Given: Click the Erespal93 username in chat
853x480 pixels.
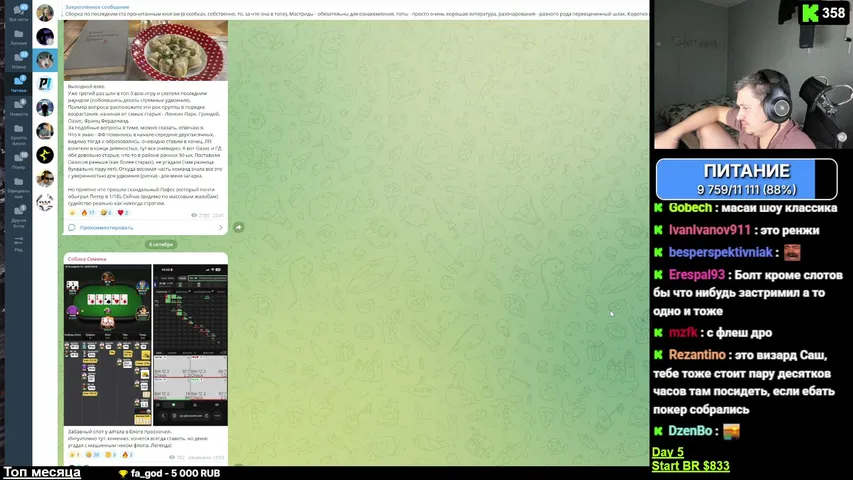Looking at the screenshot, I should pos(696,275).
